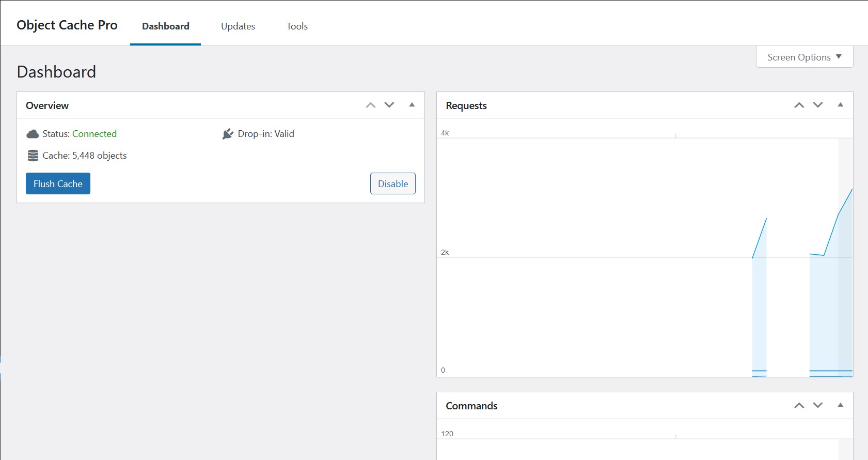This screenshot has height=460, width=868.
Task: Click the Overview panel heading
Action: click(x=47, y=105)
